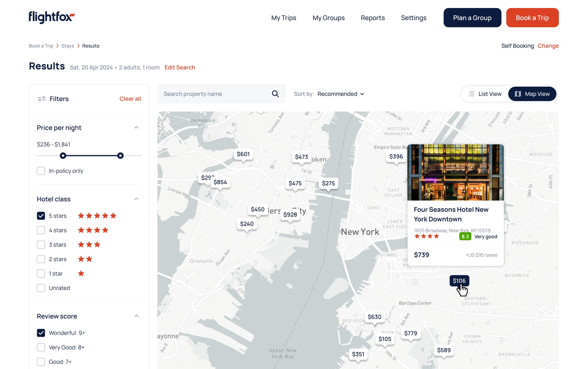This screenshot has width=588, height=369.
Task: Open My Trips in navigation
Action: 283,18
